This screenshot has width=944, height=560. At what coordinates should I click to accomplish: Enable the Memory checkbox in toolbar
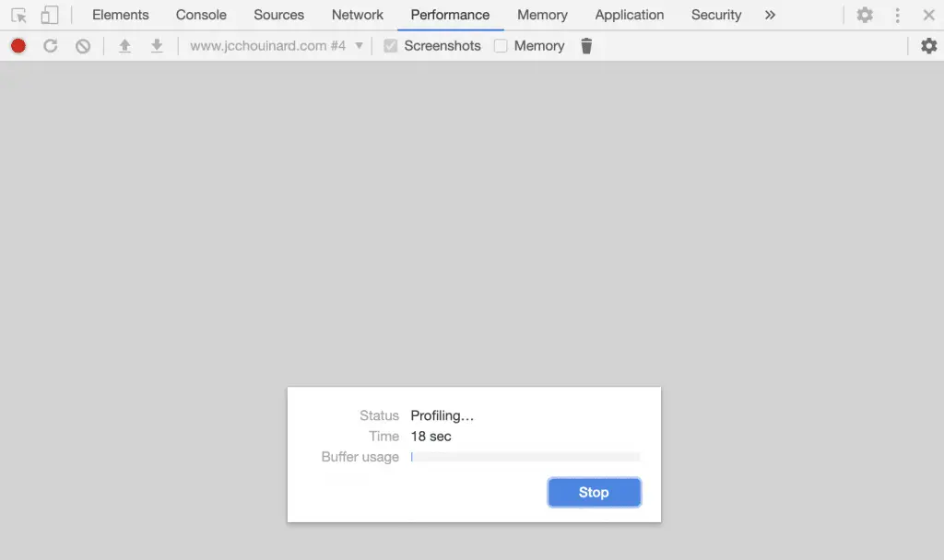tap(501, 46)
